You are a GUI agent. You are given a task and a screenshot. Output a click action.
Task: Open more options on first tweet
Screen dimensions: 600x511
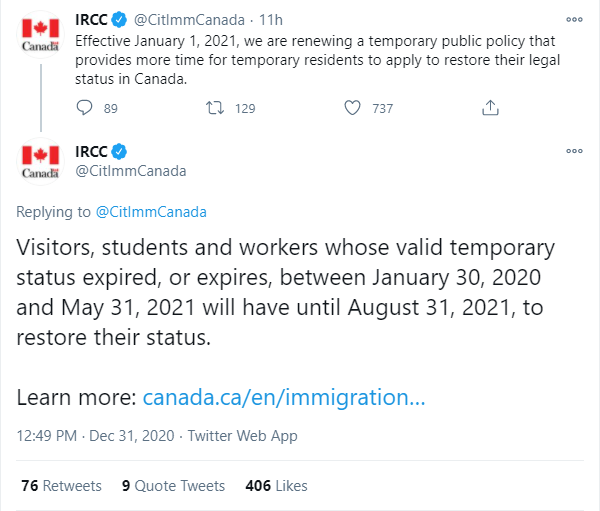coord(574,19)
